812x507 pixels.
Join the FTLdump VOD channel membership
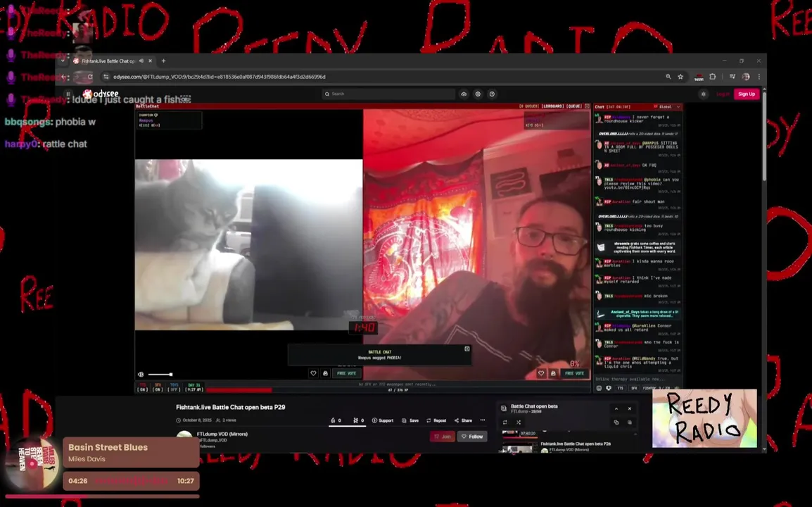(443, 437)
